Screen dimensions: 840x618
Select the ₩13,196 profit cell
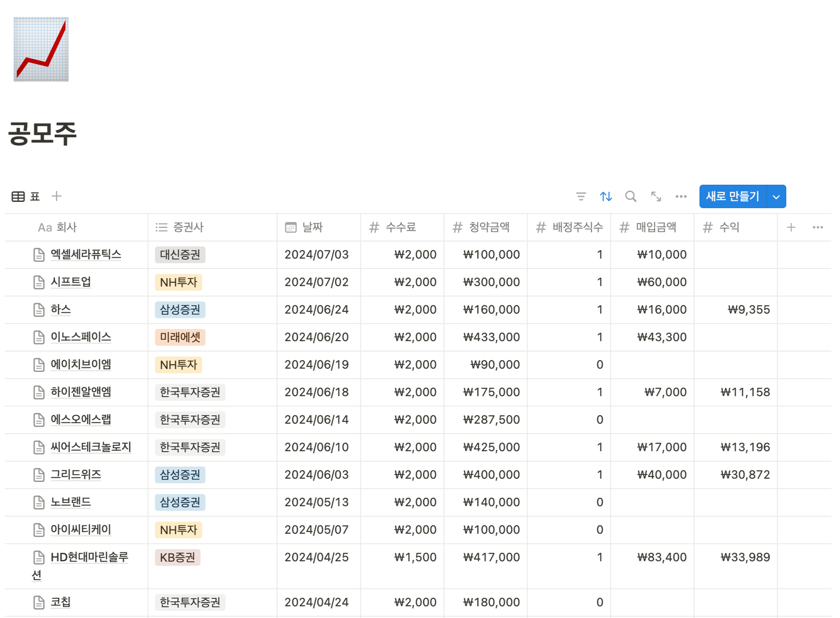735,447
